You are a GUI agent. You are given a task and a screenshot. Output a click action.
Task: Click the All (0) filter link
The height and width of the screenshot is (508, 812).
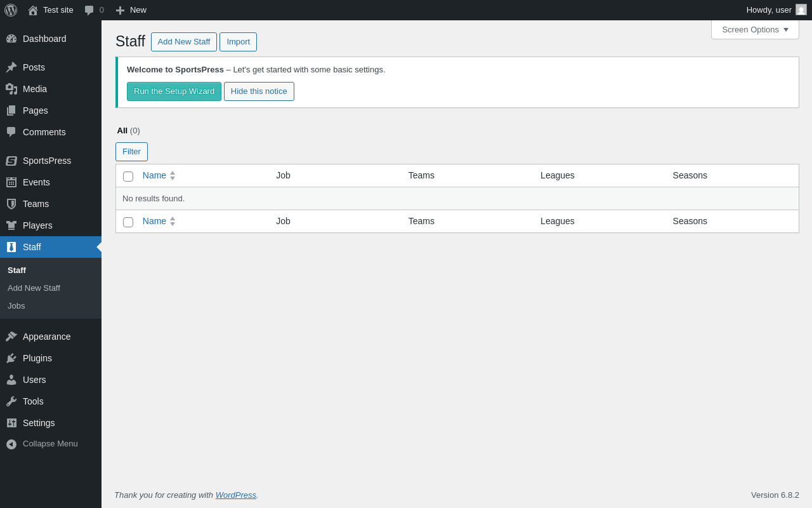128,131
